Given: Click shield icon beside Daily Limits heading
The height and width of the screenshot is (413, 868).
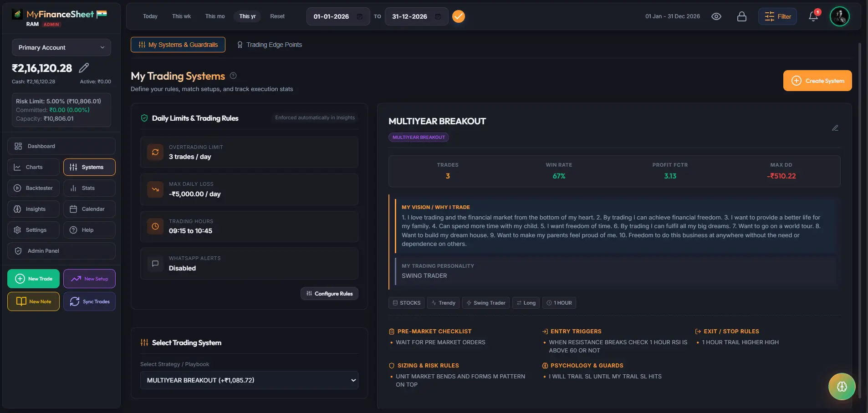Looking at the screenshot, I should point(144,118).
